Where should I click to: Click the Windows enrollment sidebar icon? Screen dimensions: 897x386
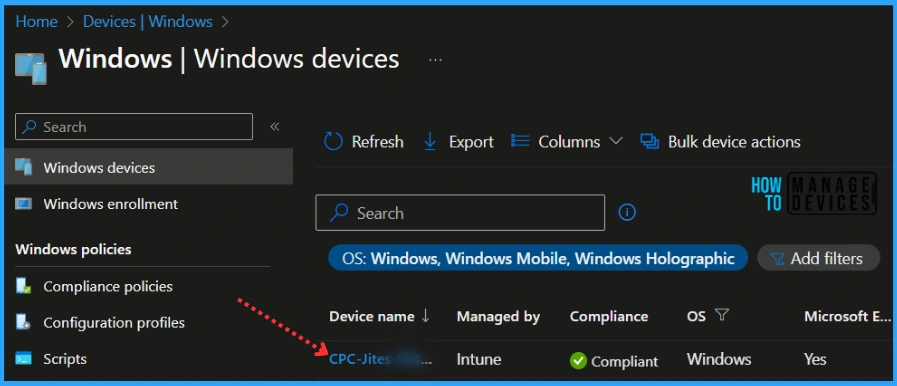[24, 204]
